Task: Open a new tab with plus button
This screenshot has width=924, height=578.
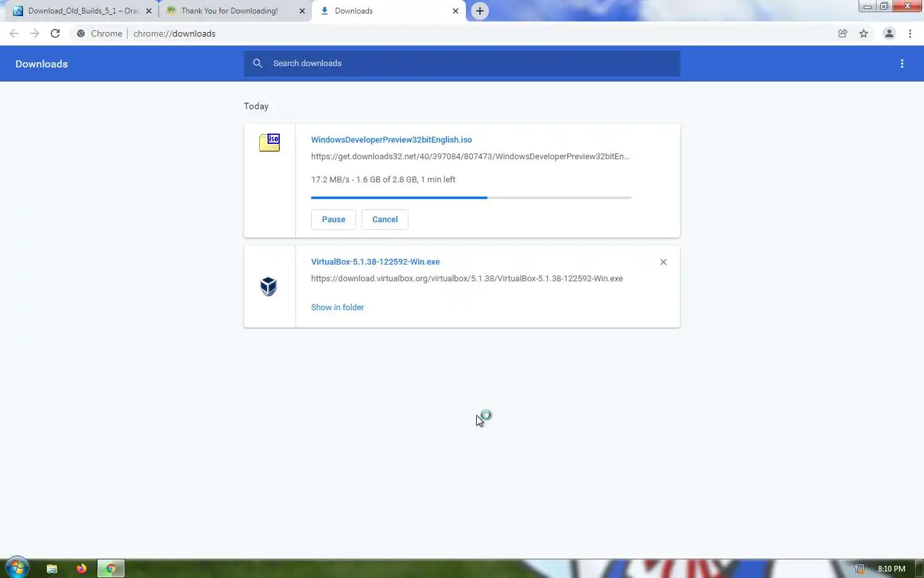Action: pyautogui.click(x=480, y=11)
